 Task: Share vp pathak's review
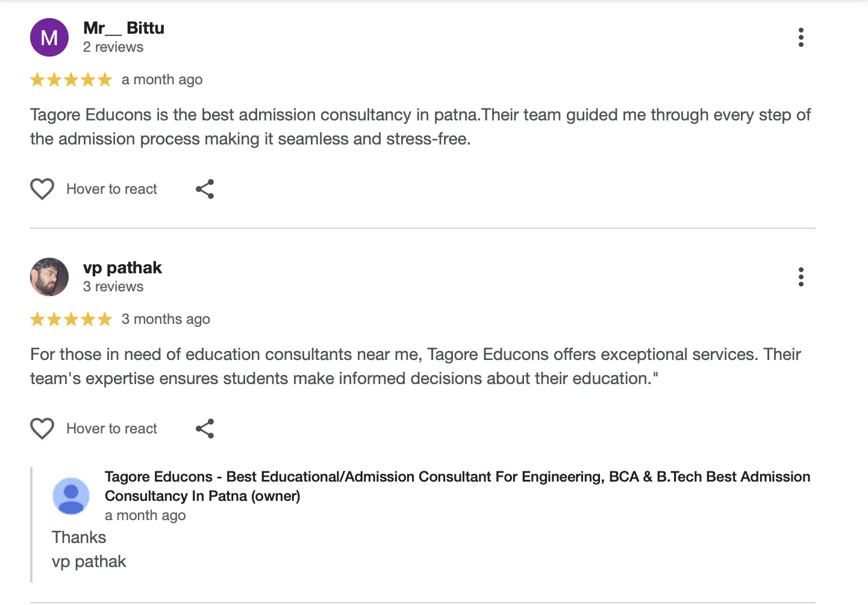205,429
